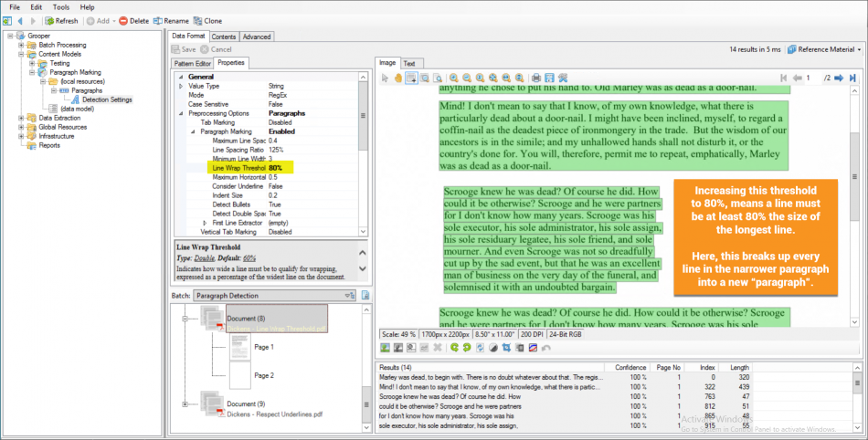868x440 pixels.
Task: Expand the Data Extraction tree node
Action: pos(21,118)
